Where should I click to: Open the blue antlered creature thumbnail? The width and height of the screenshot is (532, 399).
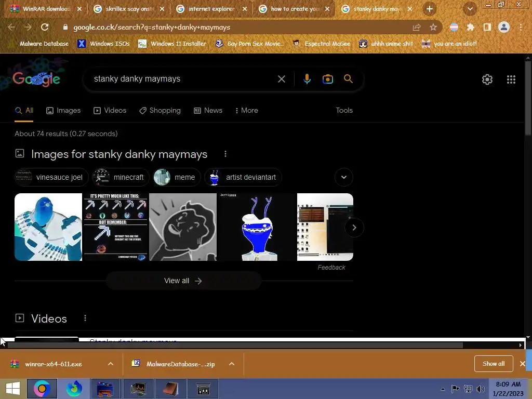(x=257, y=227)
